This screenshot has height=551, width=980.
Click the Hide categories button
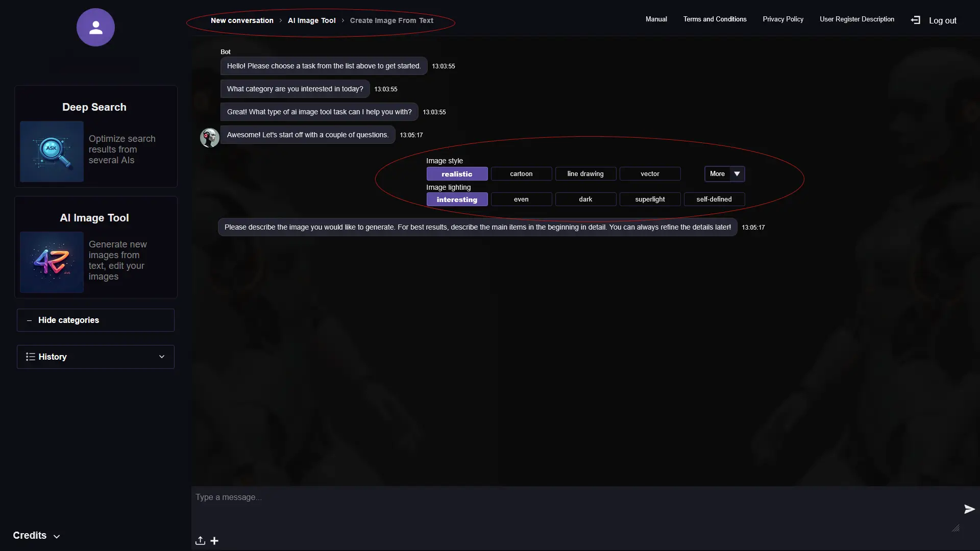[x=95, y=320]
